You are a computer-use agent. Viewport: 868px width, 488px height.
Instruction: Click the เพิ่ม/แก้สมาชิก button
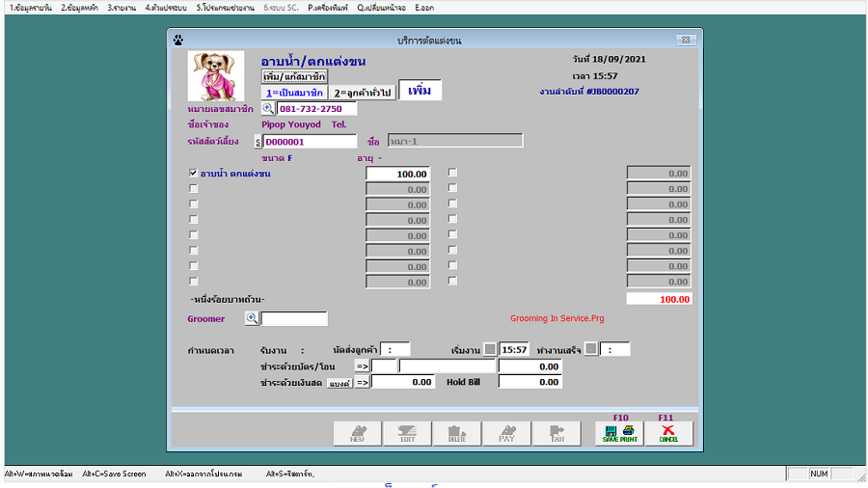[295, 76]
